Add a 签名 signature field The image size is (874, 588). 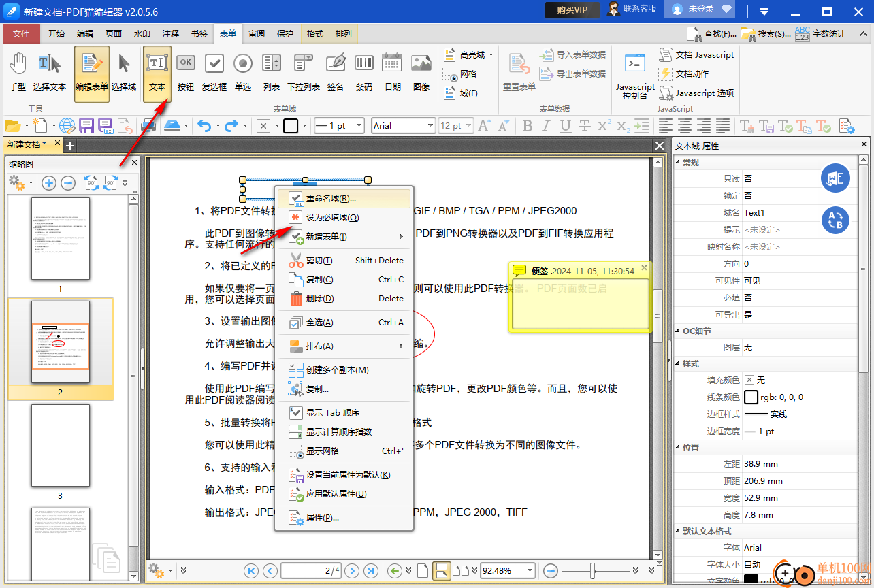336,72
